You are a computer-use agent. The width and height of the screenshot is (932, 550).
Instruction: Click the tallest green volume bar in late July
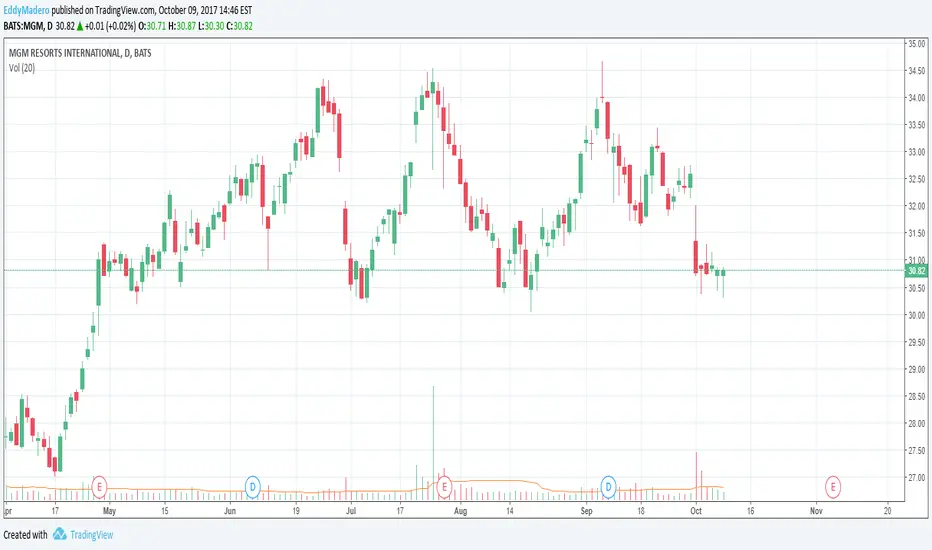coord(433,442)
